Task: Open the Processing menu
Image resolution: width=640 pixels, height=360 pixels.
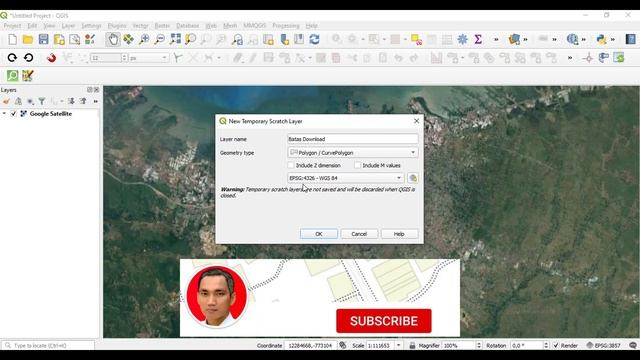Action: coord(286,26)
